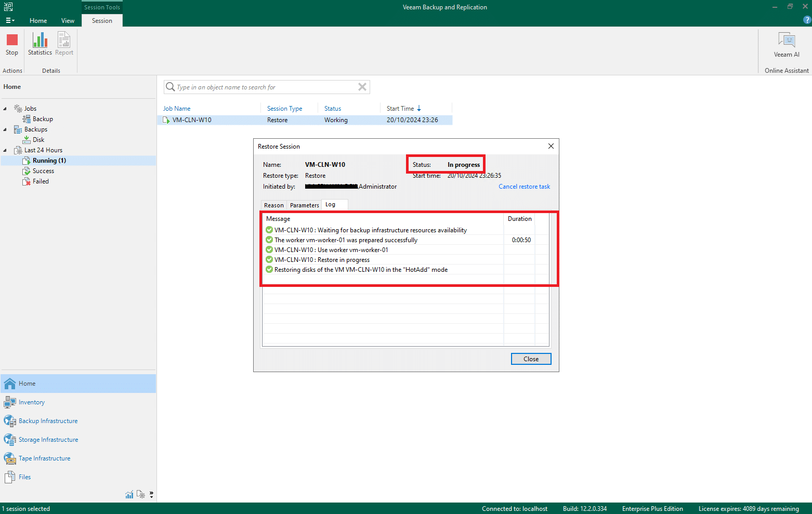Viewport: 812px width, 514px height.
Task: Expand navigation pane overflow chevron
Action: point(151,495)
